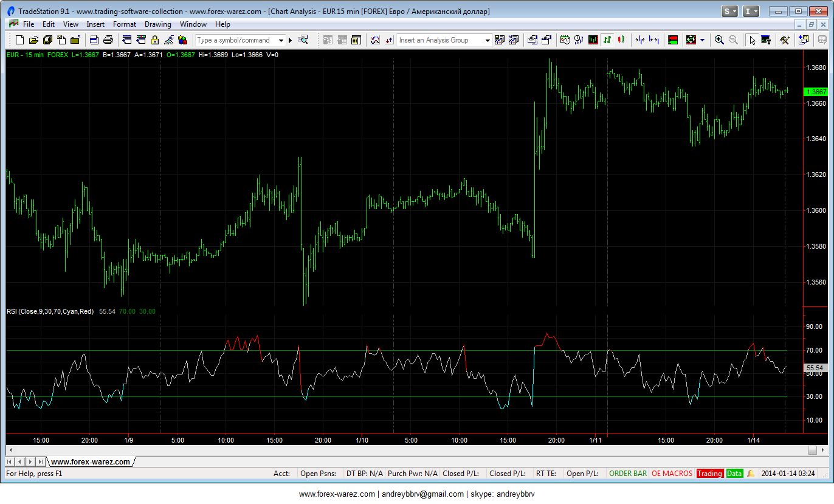Image resolution: width=834 pixels, height=504 pixels.
Task: Open the Insert an Analysis Group dropdown
Action: click(488, 40)
